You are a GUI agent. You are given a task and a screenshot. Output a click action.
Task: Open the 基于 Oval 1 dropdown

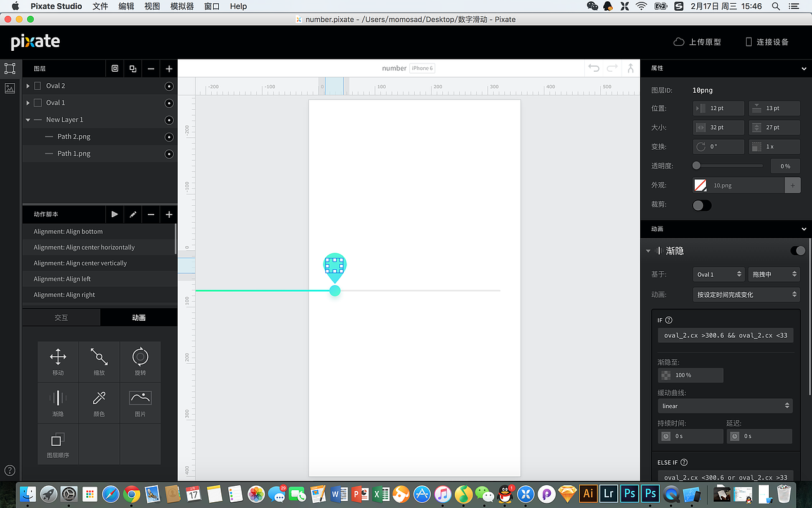coord(718,274)
